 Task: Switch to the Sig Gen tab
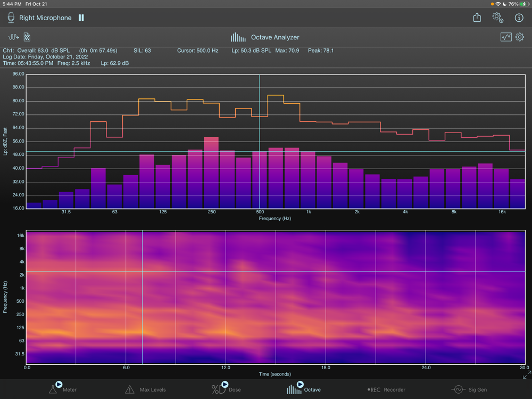pyautogui.click(x=469, y=389)
